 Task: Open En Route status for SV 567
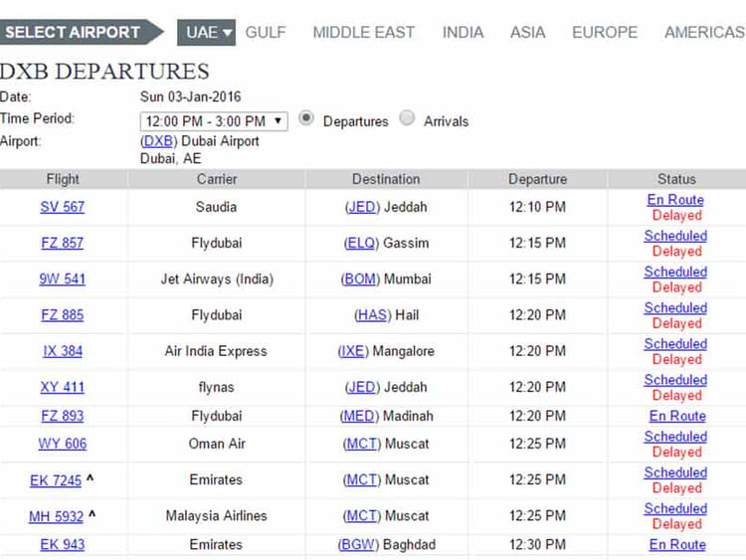tap(675, 200)
